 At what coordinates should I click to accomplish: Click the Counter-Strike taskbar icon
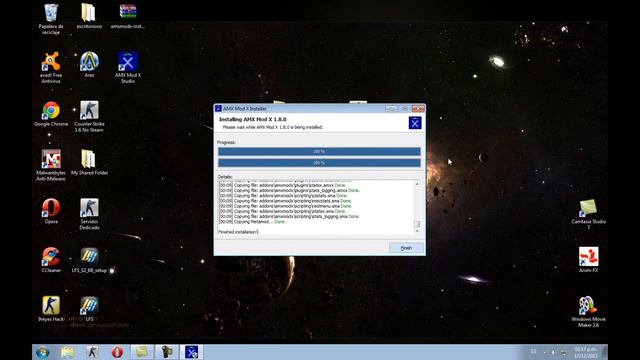point(92,352)
